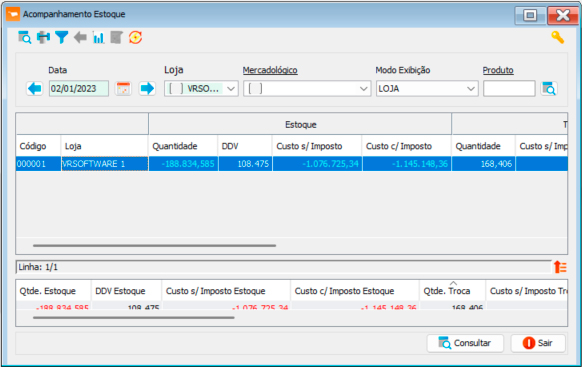Click the orange sort rows icon
Viewport: 582px width, 367px height.
tap(560, 267)
